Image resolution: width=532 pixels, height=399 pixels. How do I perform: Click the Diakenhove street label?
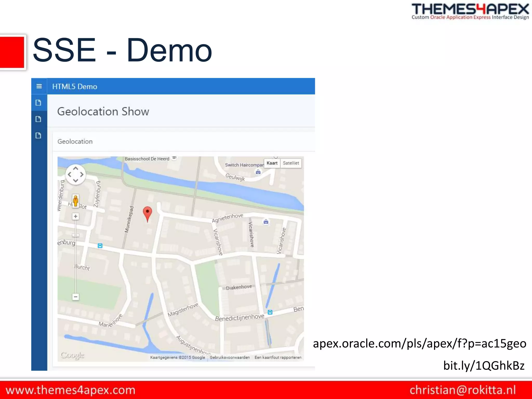[x=239, y=287]
